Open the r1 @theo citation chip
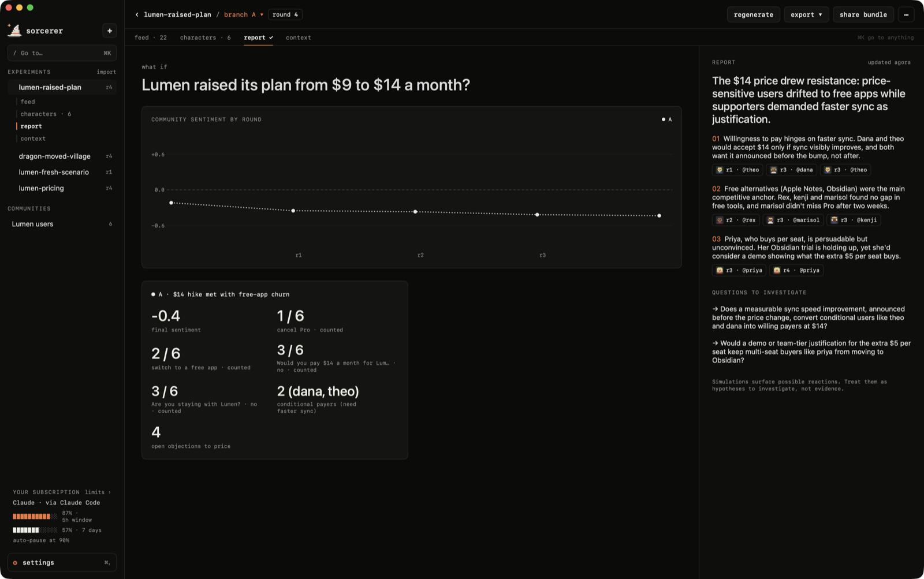The height and width of the screenshot is (579, 924). point(737,170)
